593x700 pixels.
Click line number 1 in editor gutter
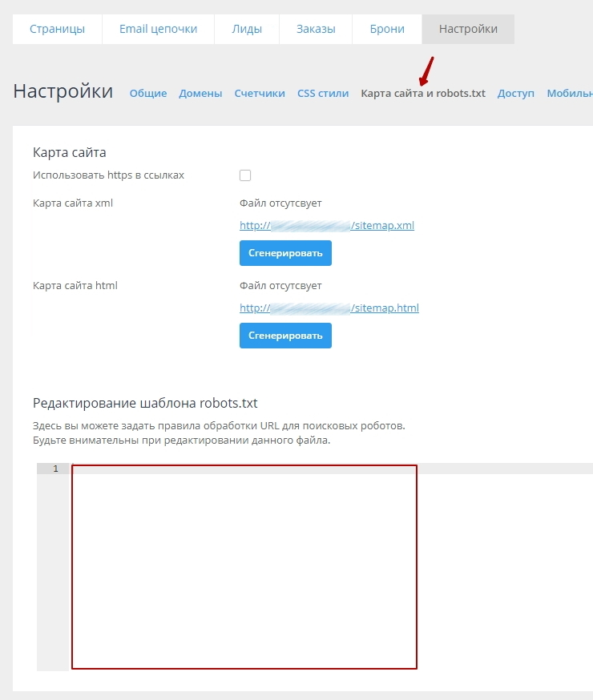(55, 469)
